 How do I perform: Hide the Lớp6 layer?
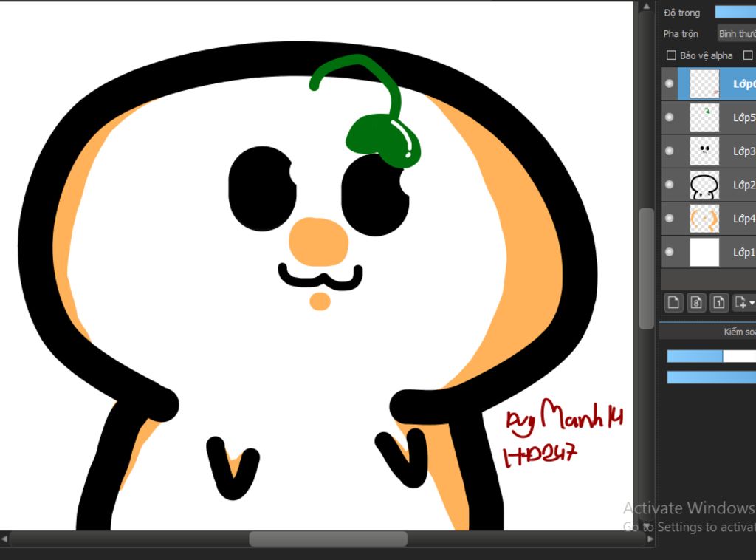(x=669, y=83)
